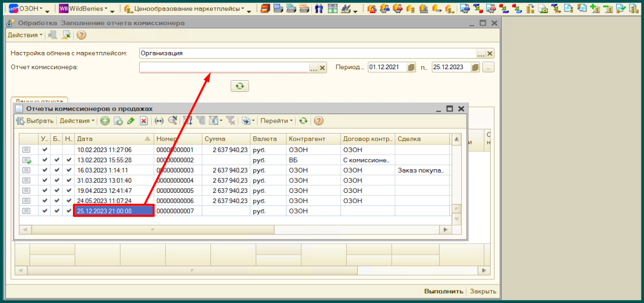Click the green minus coins icon in top toolbar
The height and width of the screenshot is (303, 644).
[608, 9]
